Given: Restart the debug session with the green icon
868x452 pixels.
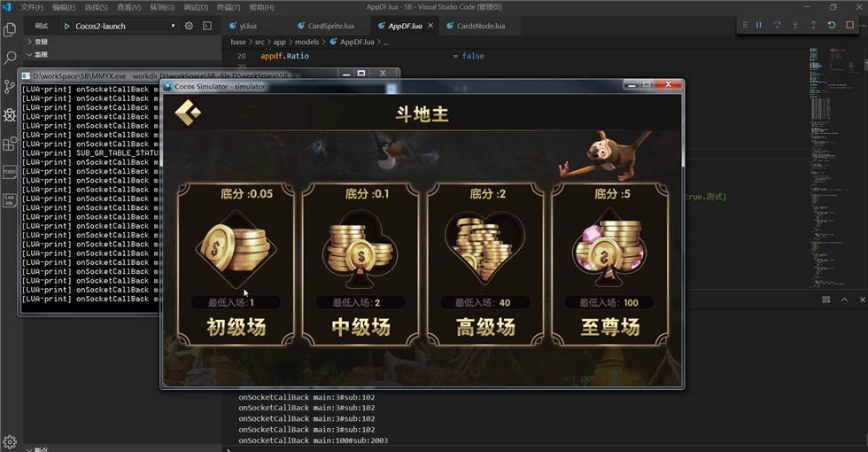Looking at the screenshot, I should point(832,25).
